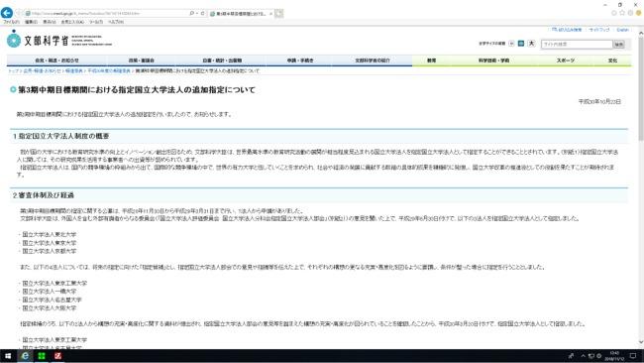This screenshot has height=363, width=644.
Task: Click the list item 国立大学法人京都大学
Action: tap(49, 251)
